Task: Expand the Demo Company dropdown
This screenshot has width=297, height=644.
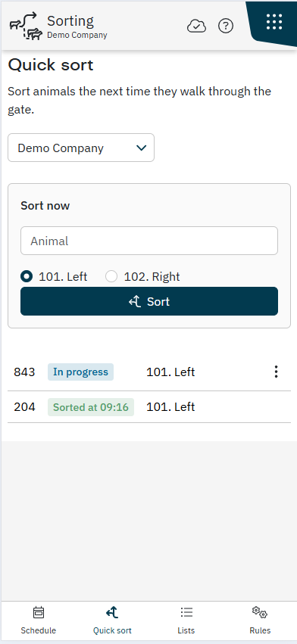Action: (x=81, y=148)
